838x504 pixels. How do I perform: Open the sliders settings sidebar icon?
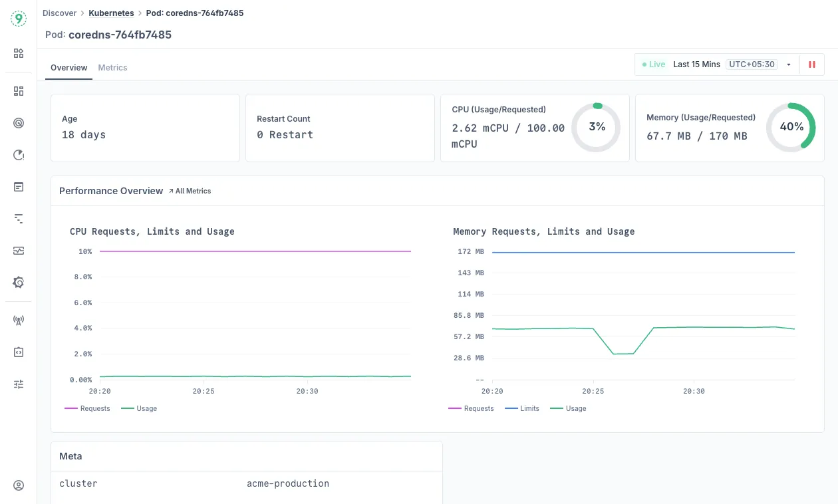point(19,384)
